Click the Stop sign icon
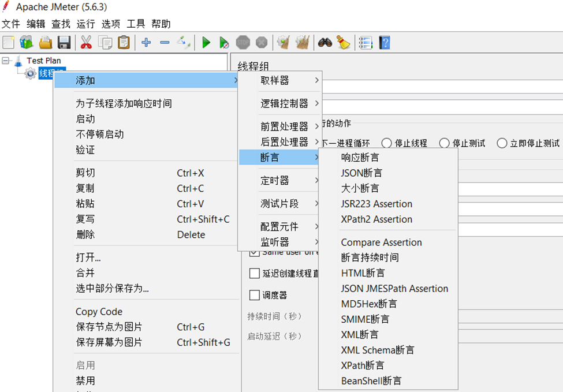This screenshot has width=563, height=392. (243, 42)
